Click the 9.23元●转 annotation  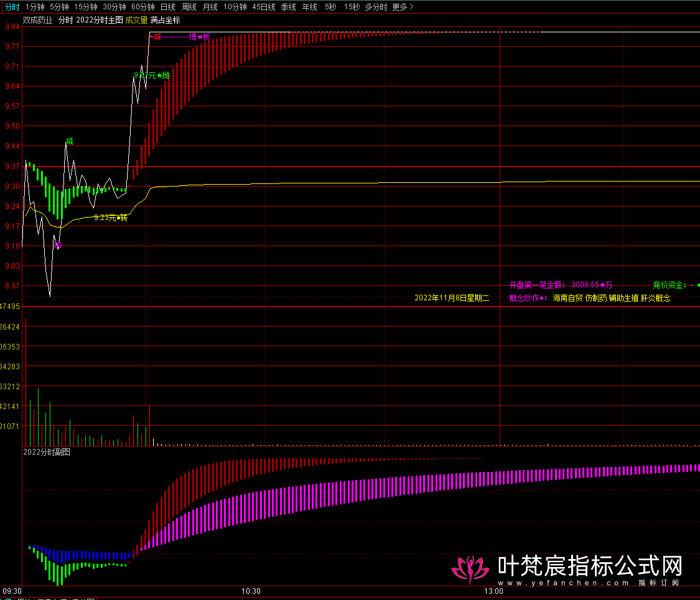111,218
